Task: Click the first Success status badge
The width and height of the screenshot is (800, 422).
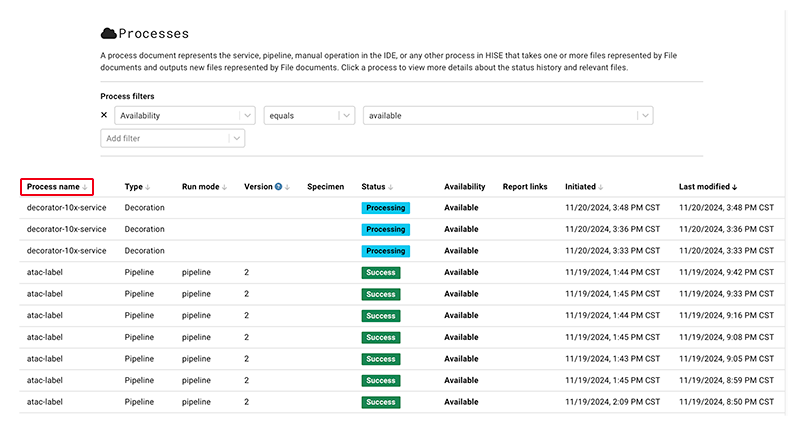Action: 380,272
